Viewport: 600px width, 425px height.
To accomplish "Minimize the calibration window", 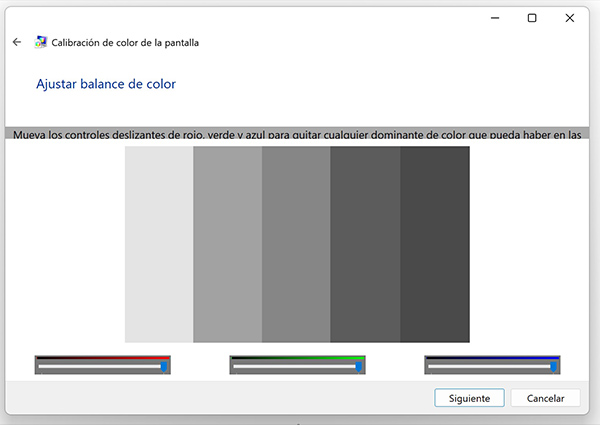I will (495, 18).
